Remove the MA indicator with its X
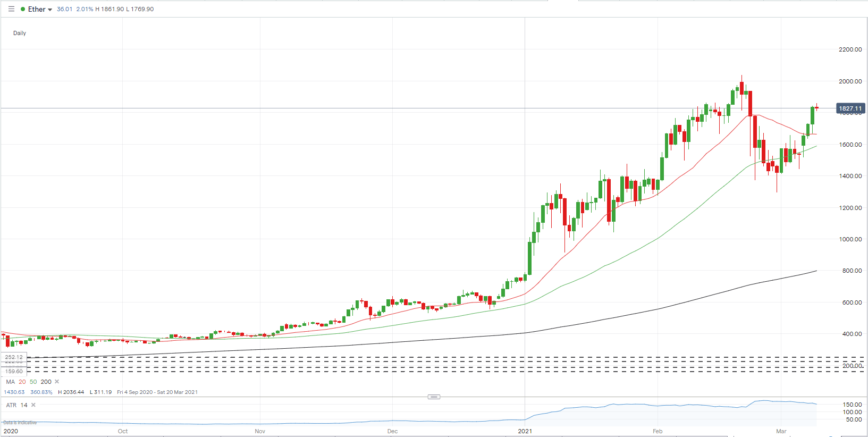Viewport: 868px width, 437px height. click(57, 382)
